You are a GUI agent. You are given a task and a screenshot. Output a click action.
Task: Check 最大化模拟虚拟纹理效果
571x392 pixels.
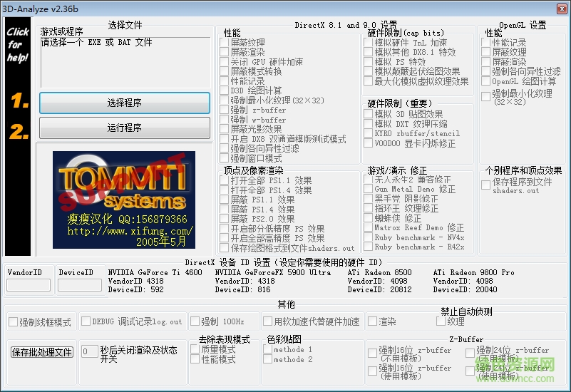click(x=368, y=81)
